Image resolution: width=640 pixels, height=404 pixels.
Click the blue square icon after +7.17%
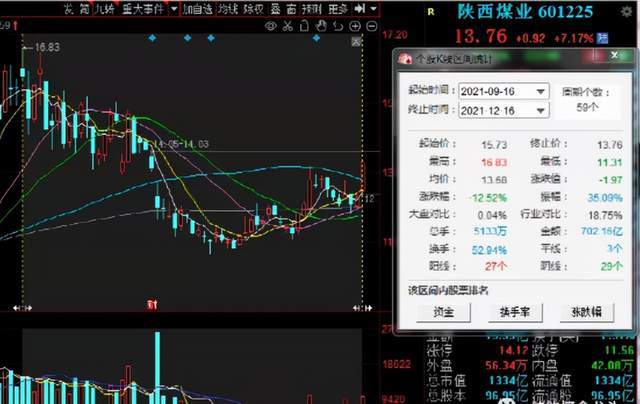tap(602, 38)
